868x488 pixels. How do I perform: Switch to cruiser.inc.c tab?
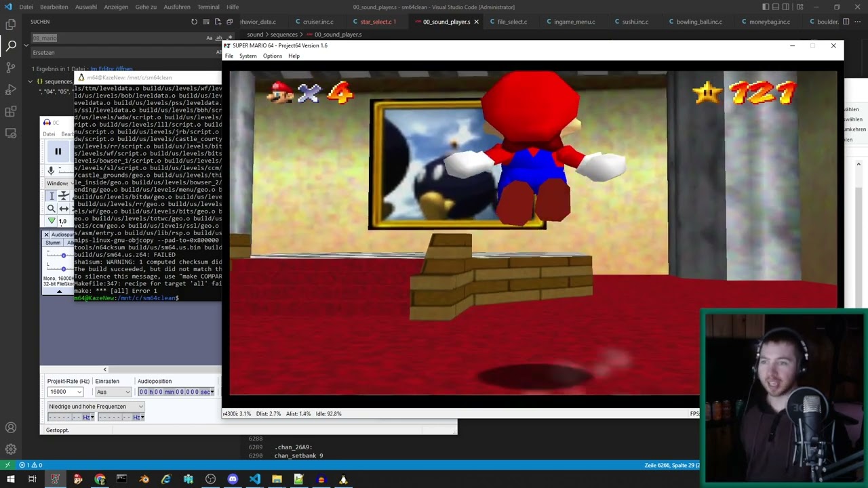tap(318, 22)
